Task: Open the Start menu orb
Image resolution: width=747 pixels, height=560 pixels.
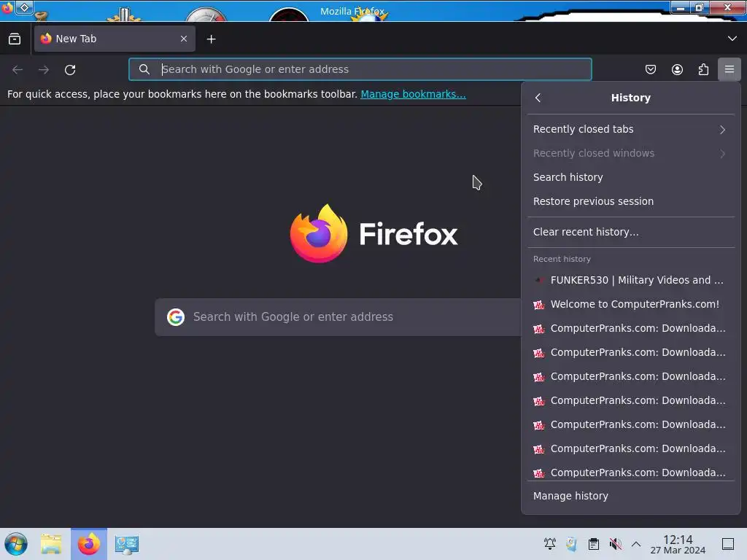Action: pos(16,544)
